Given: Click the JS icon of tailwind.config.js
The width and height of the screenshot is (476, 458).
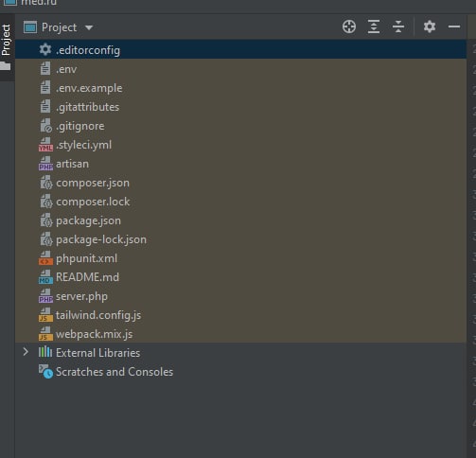Looking at the screenshot, I should coord(45,315).
